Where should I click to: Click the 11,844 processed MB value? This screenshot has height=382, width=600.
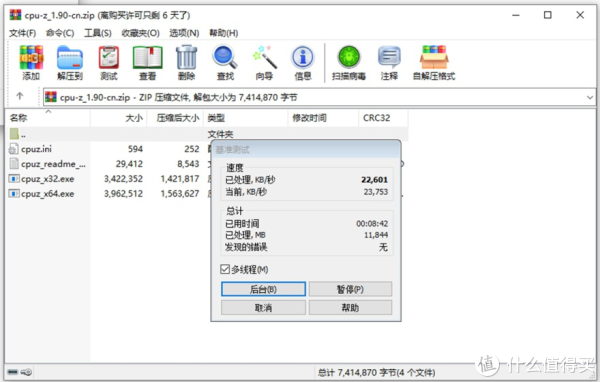coord(376,235)
